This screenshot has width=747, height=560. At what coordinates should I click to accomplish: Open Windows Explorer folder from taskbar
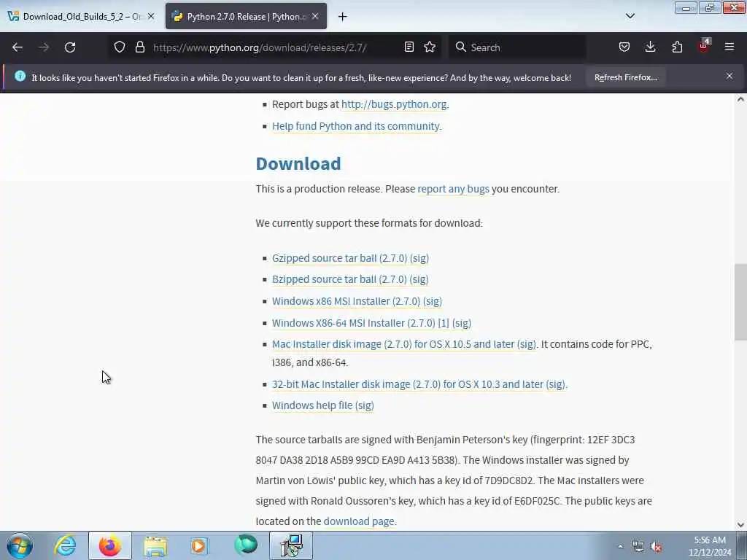[155, 546]
